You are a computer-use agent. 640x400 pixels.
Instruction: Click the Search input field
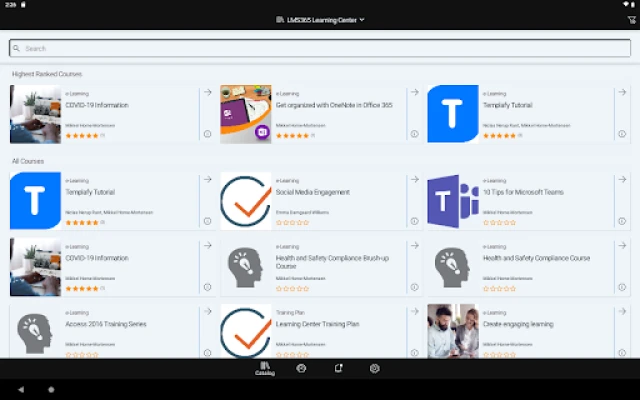pyautogui.click(x=320, y=48)
